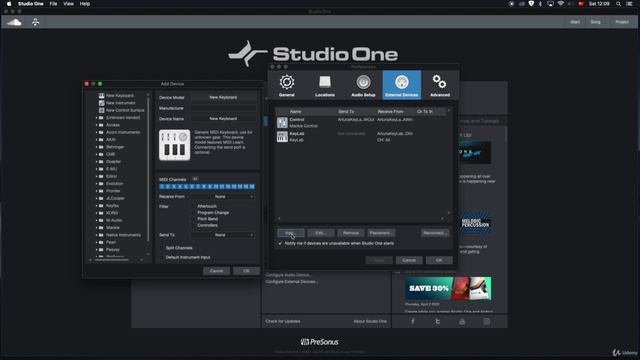Click the Bluetooth icon in the menu bar
Screen dimensions: 640x360
(540, 4)
